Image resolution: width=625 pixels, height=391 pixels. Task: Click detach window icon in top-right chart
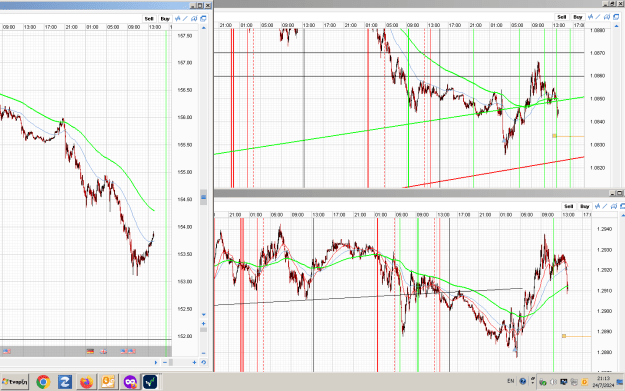click(x=616, y=17)
